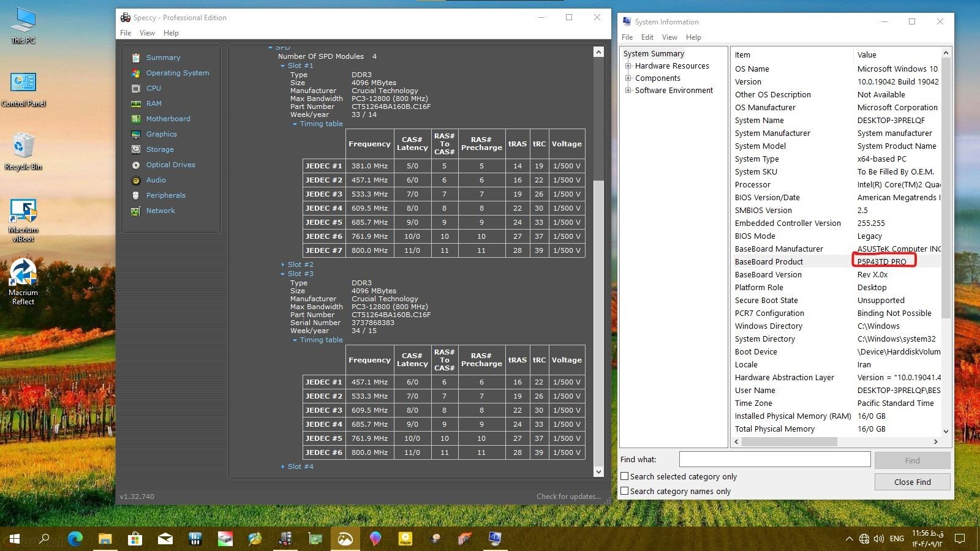
Task: Open Microsoft Edge from the taskbar
Action: point(75,539)
